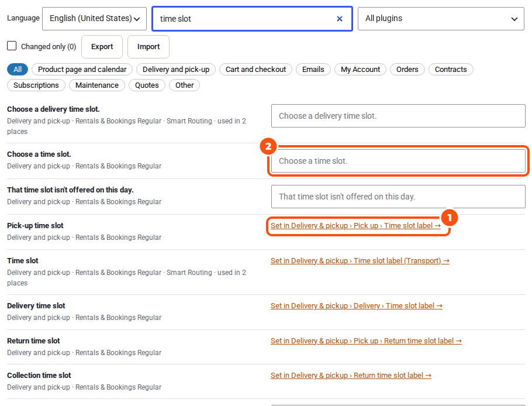Filter by Contracts category
The height and width of the screenshot is (406, 532).
(451, 69)
